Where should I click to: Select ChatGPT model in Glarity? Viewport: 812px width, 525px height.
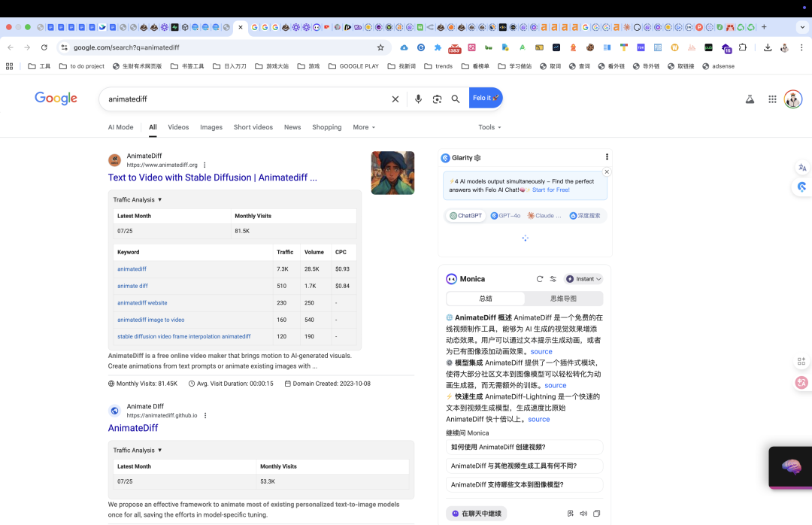coord(465,216)
